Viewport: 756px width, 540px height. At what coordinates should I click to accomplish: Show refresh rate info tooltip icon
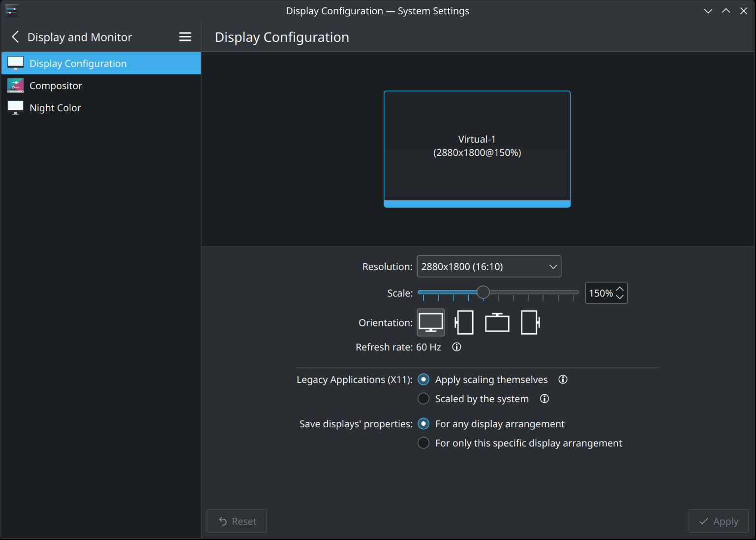[x=456, y=347]
